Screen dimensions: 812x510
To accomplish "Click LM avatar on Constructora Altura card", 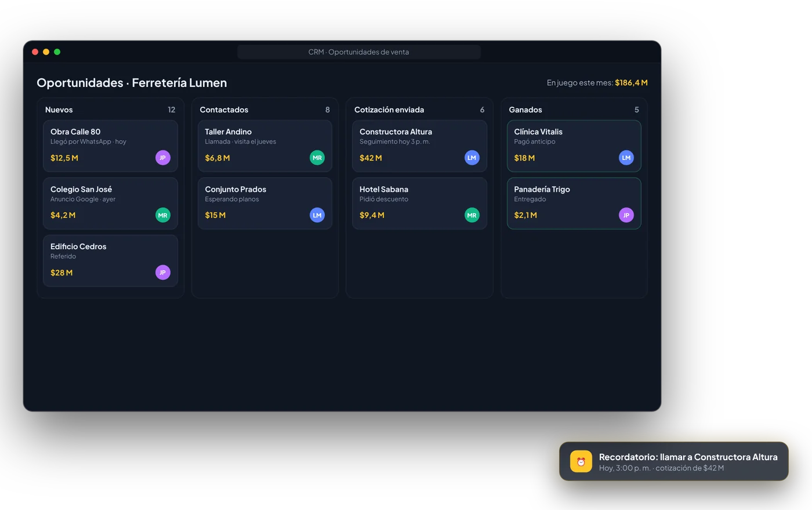I will [472, 158].
